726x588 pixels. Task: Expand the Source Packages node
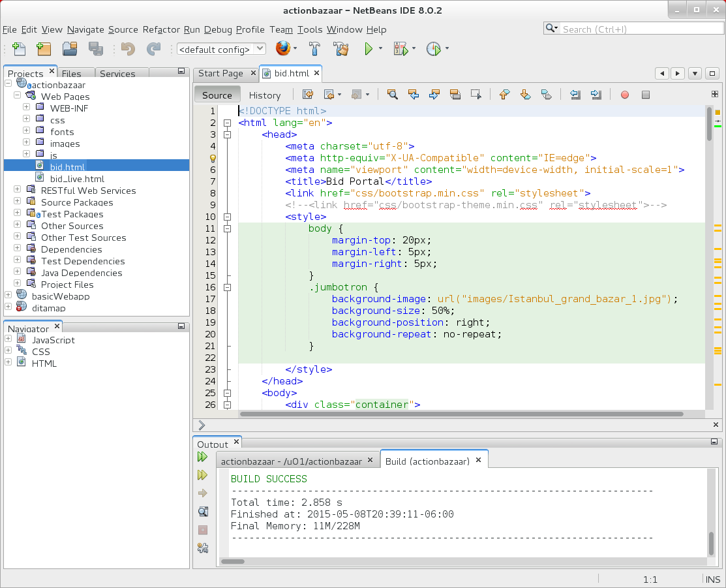pos(16,203)
